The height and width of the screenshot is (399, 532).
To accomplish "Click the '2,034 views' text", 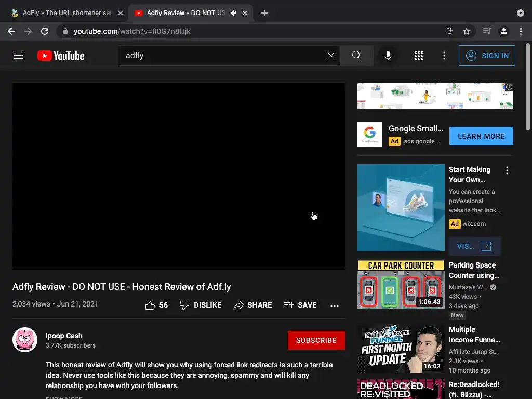I will point(31,304).
